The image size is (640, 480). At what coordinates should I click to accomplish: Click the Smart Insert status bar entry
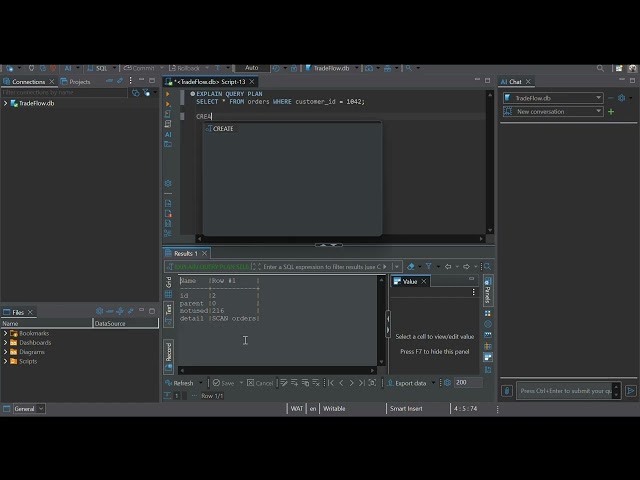pos(406,409)
